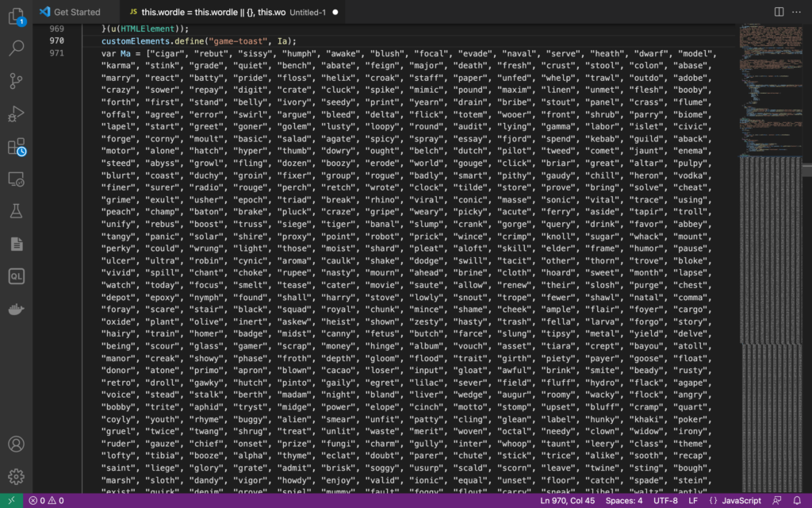This screenshot has height=508, width=812.
Task: Open the Source Control view
Action: point(16,81)
